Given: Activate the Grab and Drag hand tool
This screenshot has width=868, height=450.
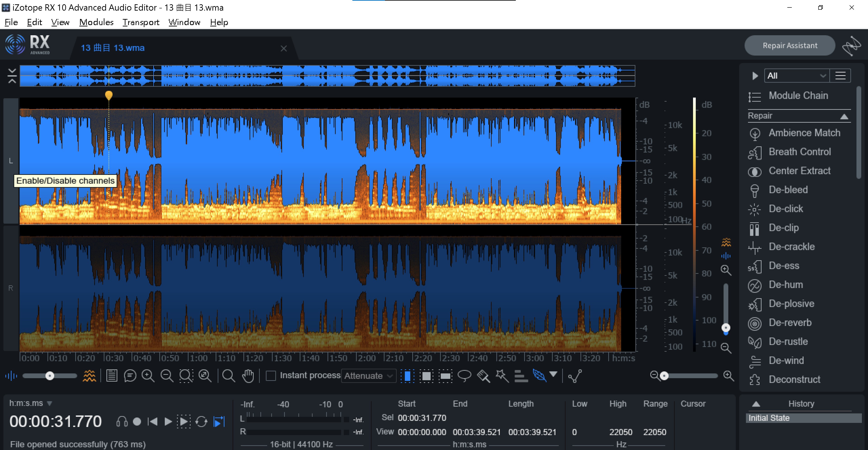Looking at the screenshot, I should click(248, 375).
